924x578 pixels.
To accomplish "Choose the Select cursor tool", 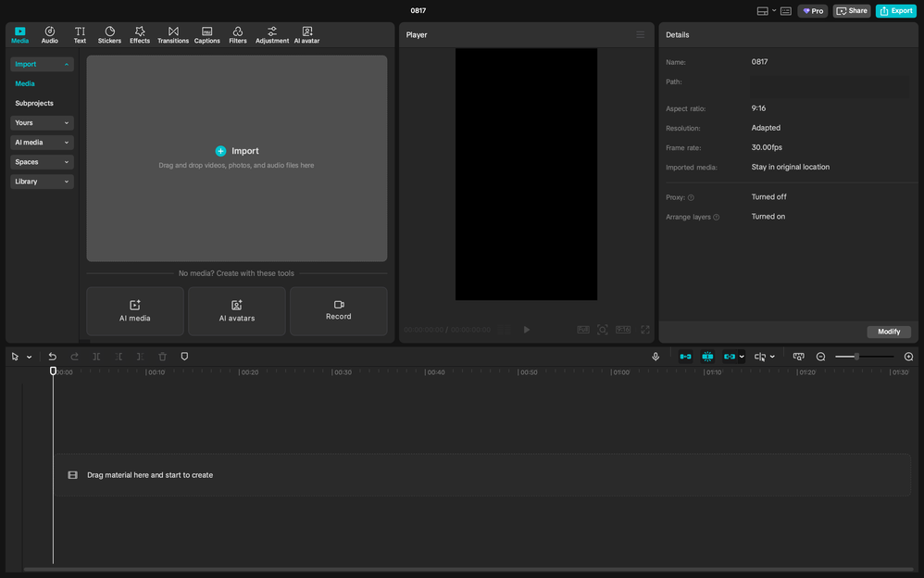I will tap(16, 357).
